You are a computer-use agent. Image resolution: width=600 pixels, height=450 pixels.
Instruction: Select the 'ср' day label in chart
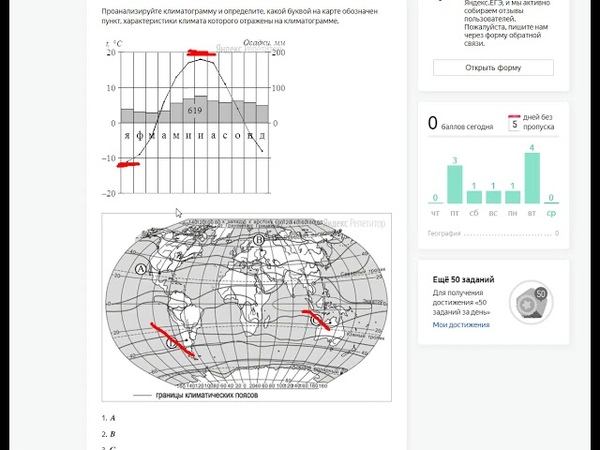point(551,214)
